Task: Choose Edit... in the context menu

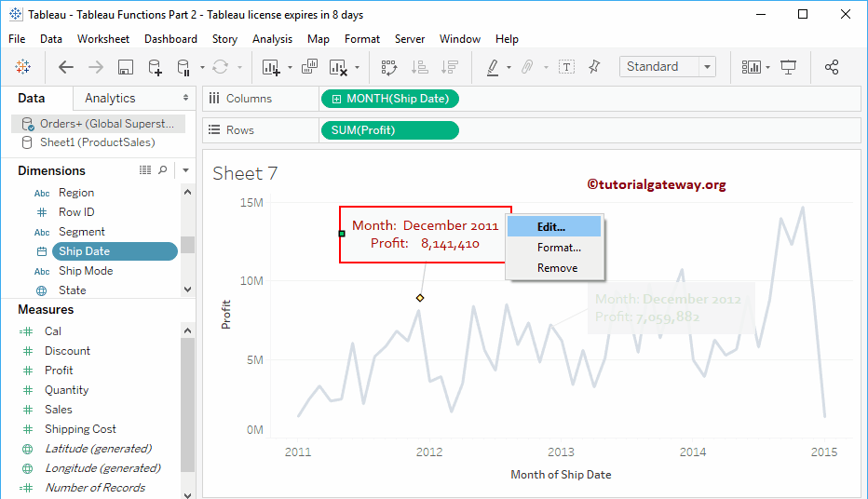Action: [554, 227]
